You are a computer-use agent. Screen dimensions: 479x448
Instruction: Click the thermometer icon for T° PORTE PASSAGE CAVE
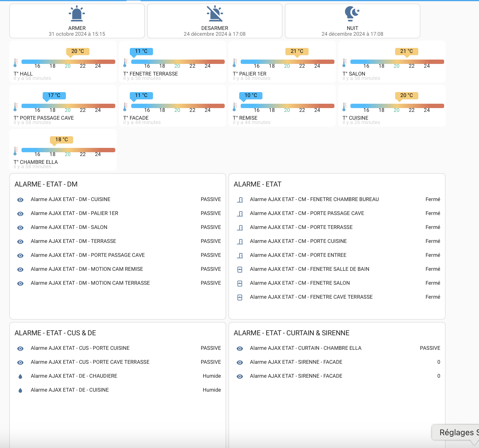15,107
